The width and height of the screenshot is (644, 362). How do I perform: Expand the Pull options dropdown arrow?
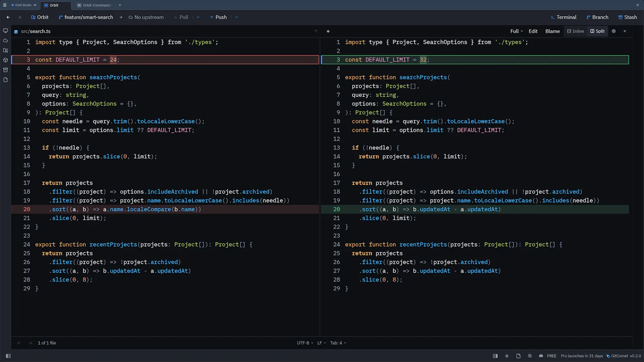(198, 17)
